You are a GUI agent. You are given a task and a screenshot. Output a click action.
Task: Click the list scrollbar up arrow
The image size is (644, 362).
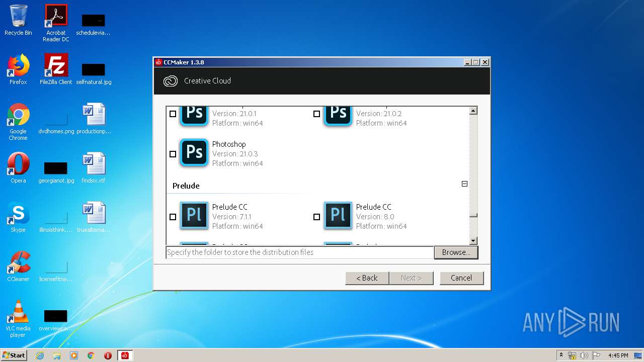click(473, 111)
